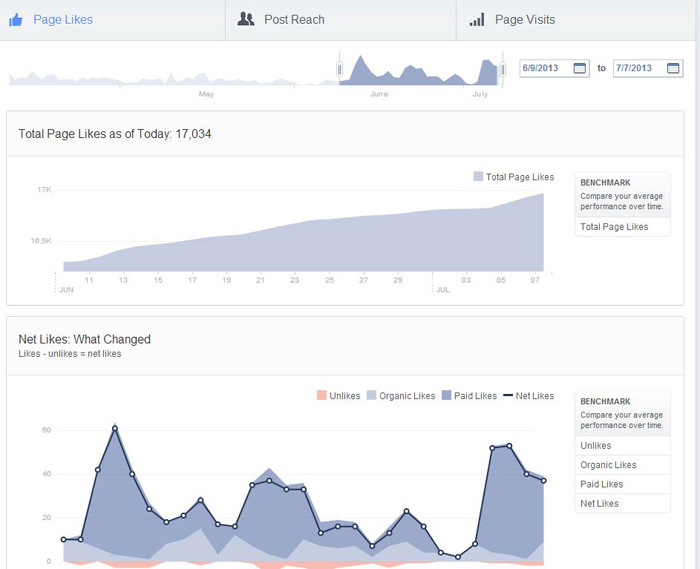Toggle the Unlikes legend swatch
700x569 pixels.
pyautogui.click(x=321, y=395)
